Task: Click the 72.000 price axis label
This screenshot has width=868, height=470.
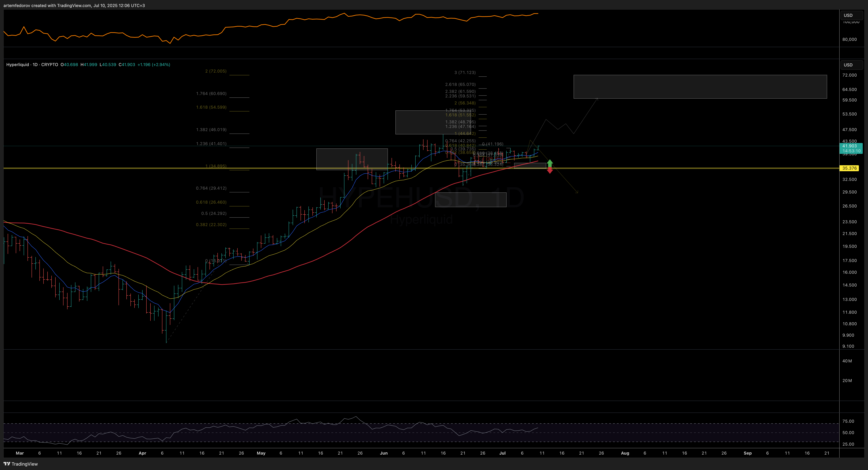Action: pyautogui.click(x=849, y=75)
